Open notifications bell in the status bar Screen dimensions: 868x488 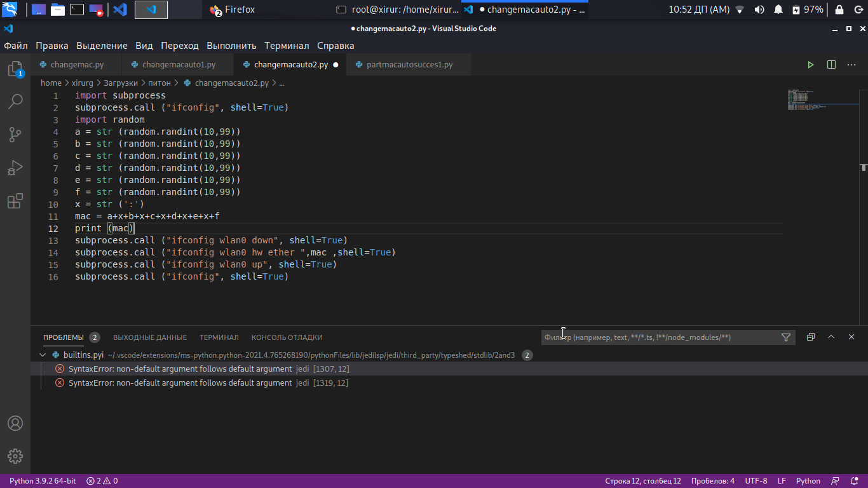coord(853,481)
